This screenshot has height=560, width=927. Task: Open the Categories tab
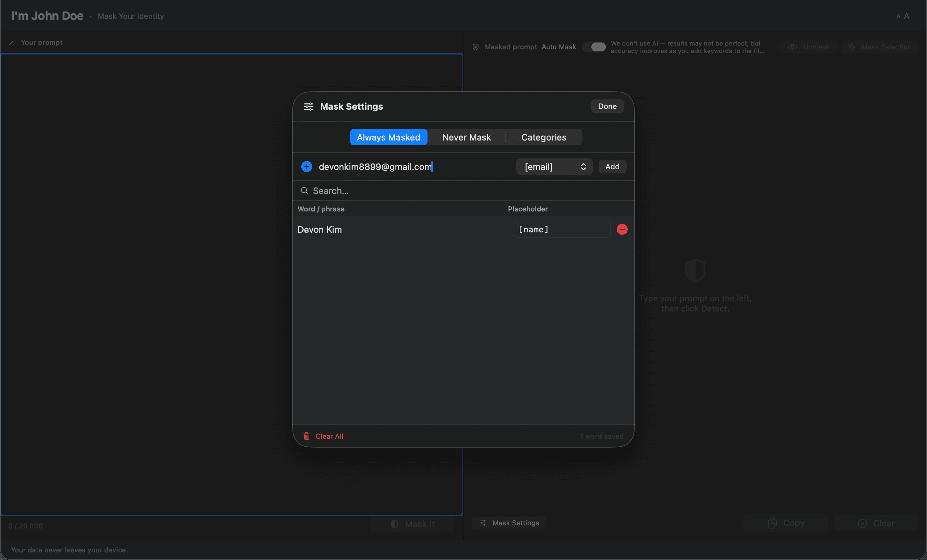coord(544,137)
